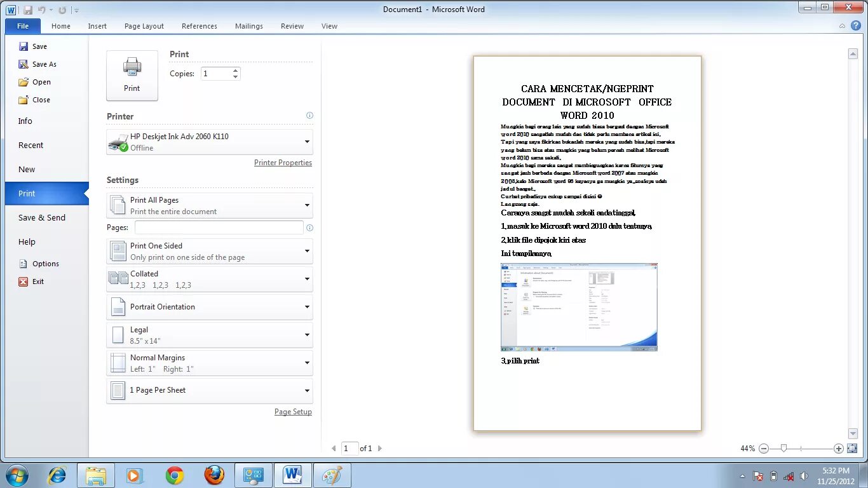Image resolution: width=868 pixels, height=488 pixels.
Task: Open the Printer Properties link
Action: tap(283, 163)
